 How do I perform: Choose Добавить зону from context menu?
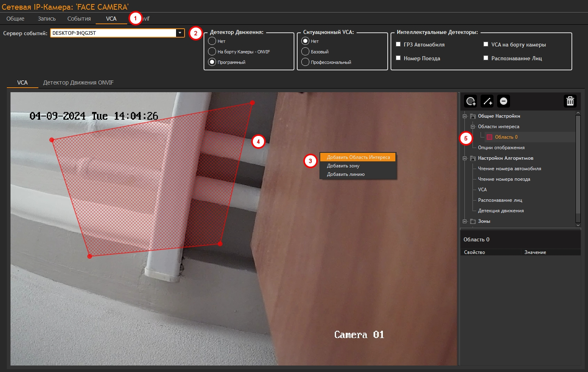[343, 166]
